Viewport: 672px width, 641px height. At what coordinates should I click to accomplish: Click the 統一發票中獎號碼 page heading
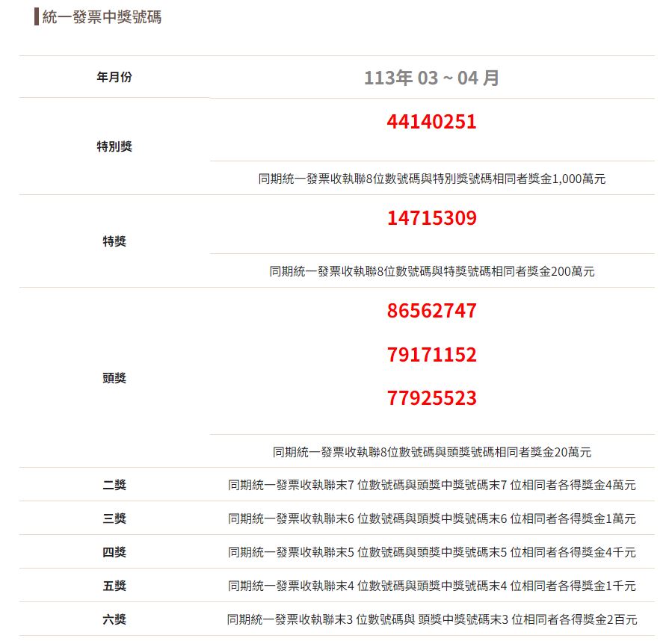(102, 17)
